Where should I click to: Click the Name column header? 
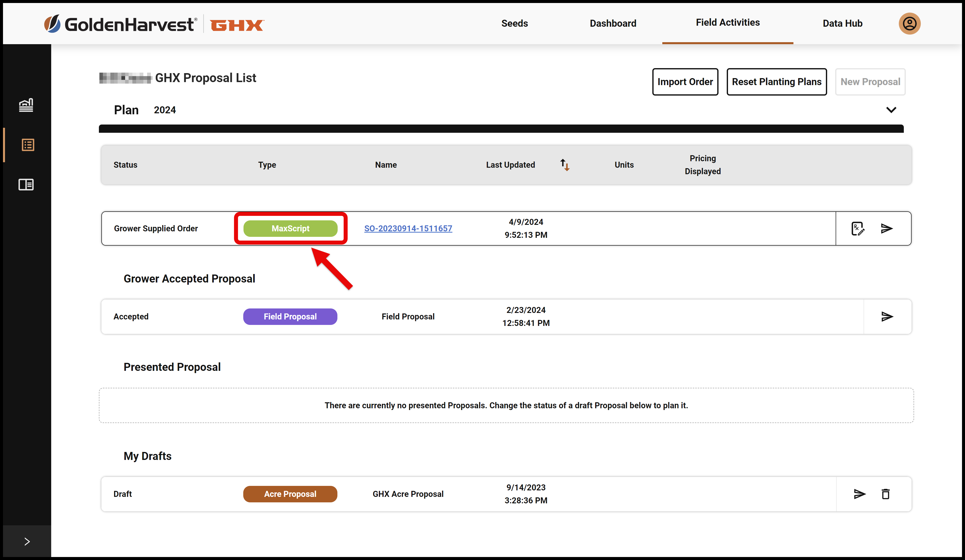point(386,165)
